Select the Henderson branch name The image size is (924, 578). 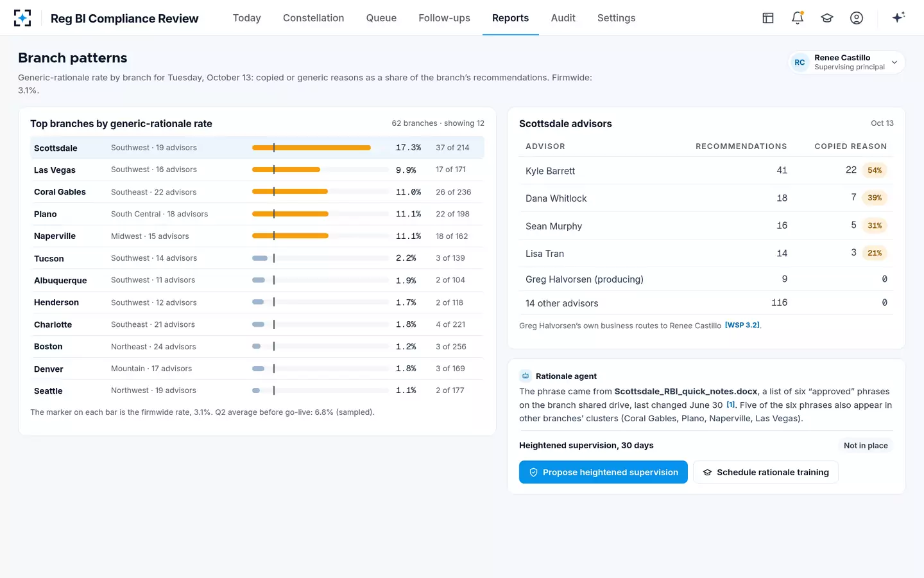(56, 302)
